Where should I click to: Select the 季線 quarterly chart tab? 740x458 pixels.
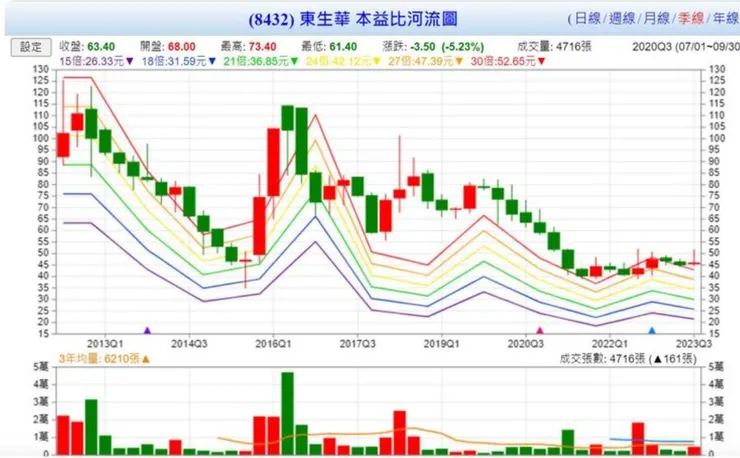tap(691, 19)
